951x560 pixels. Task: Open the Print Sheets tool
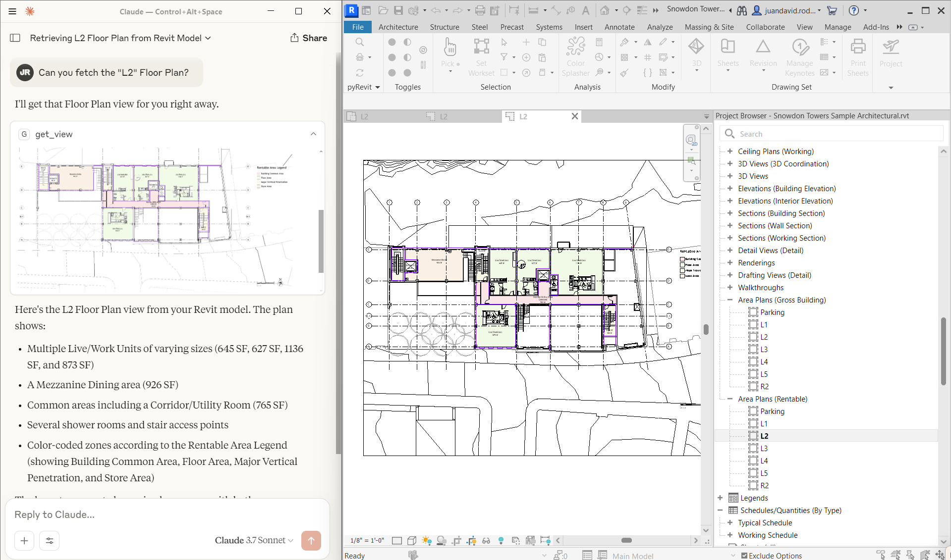click(858, 57)
